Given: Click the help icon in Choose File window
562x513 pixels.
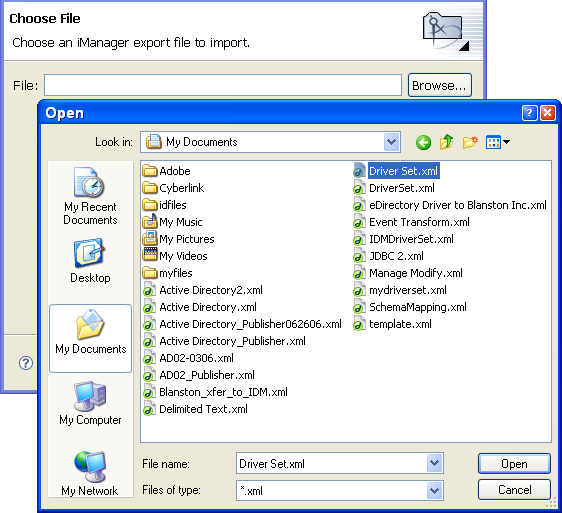Looking at the screenshot, I should [x=26, y=363].
